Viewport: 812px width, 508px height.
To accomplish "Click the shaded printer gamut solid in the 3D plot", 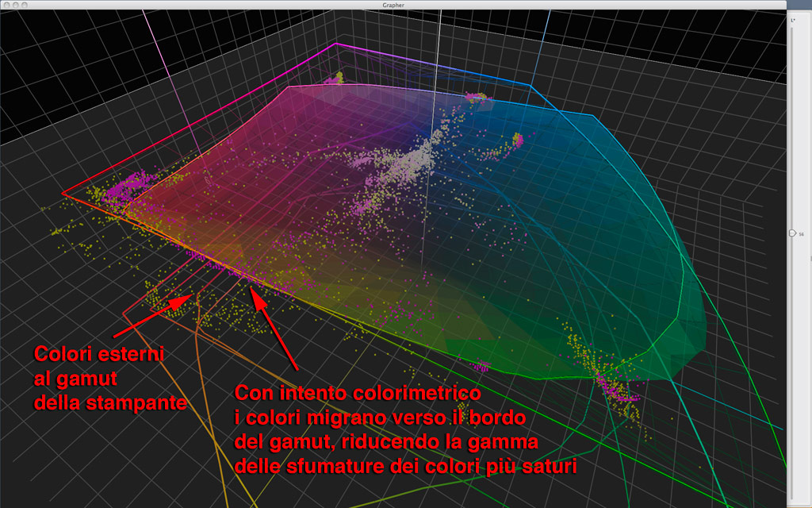I will [414, 233].
